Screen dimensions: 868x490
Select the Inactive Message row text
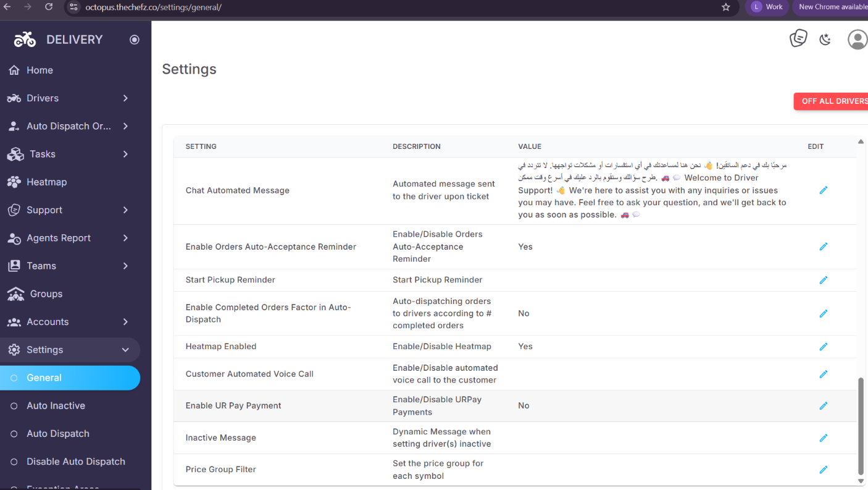click(221, 437)
